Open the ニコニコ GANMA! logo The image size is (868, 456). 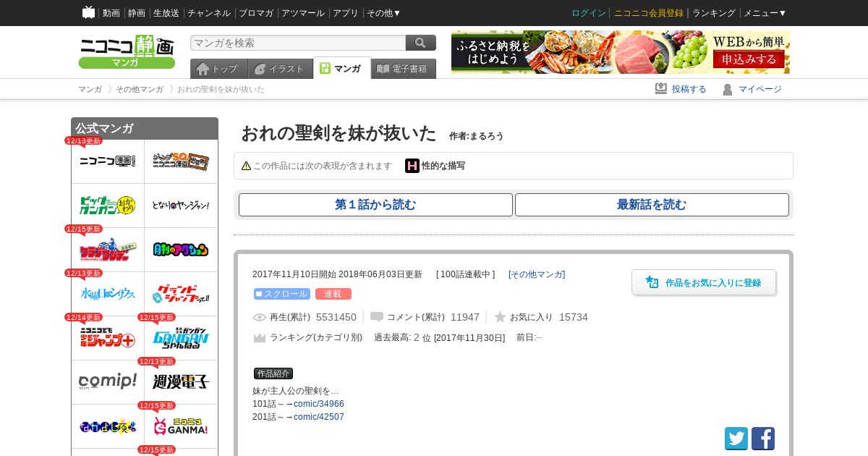181,426
